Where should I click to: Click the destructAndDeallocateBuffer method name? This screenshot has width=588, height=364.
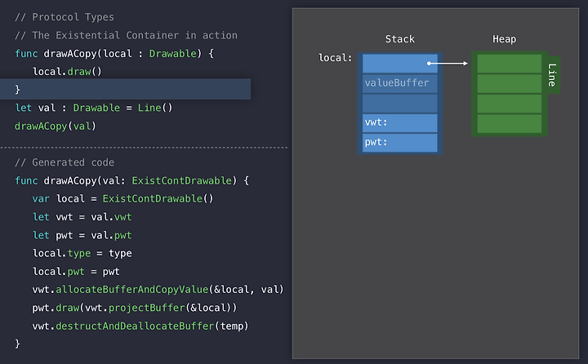pos(135,326)
